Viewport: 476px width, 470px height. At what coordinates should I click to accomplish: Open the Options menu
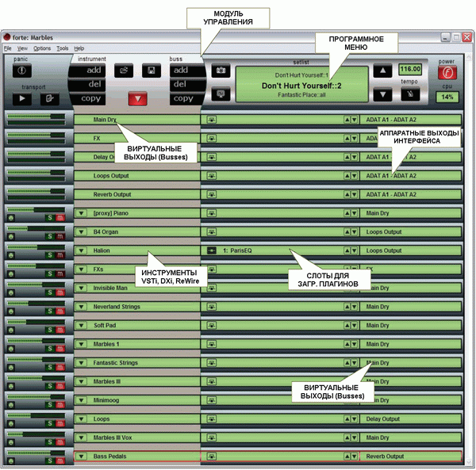42,48
